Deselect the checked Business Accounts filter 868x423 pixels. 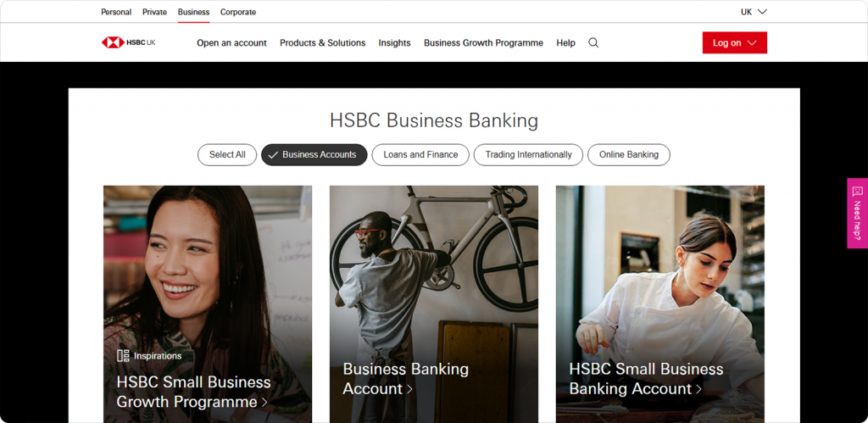(x=314, y=155)
